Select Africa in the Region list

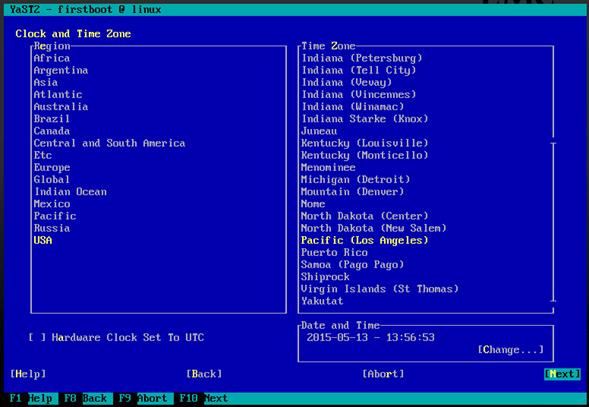(51, 58)
